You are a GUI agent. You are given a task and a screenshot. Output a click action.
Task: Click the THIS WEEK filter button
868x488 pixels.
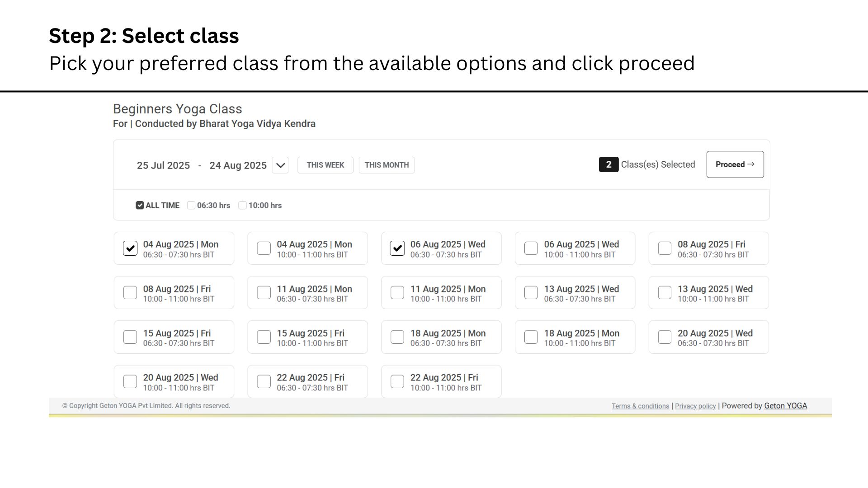click(x=325, y=165)
